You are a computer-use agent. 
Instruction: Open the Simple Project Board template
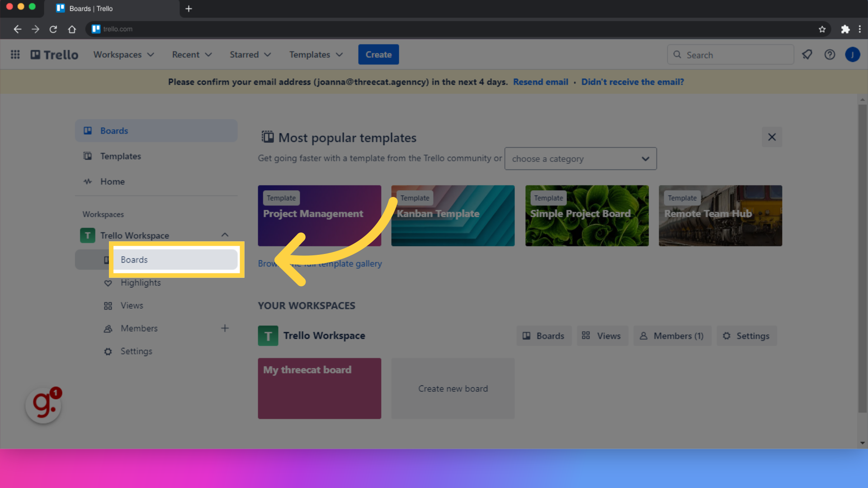click(587, 216)
